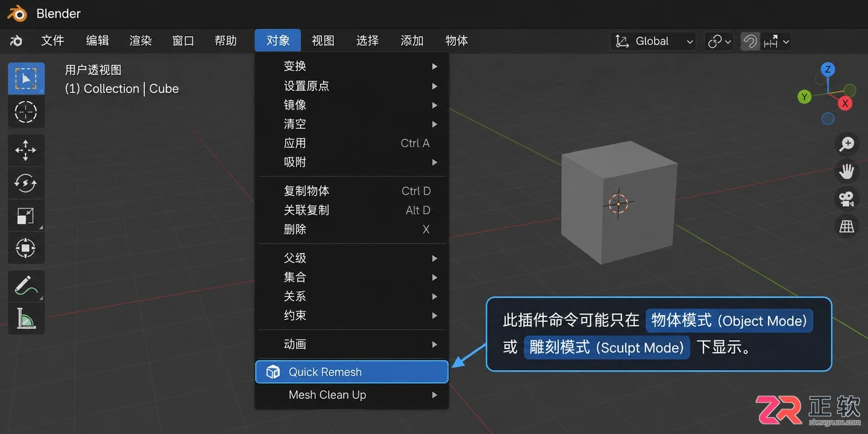Select the Annotate tool

click(x=26, y=286)
